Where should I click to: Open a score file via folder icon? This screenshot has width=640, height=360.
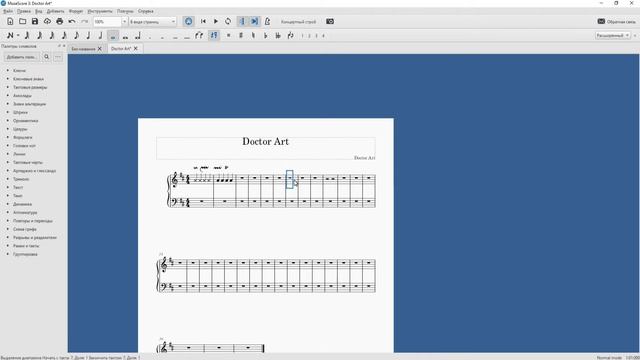click(22, 21)
